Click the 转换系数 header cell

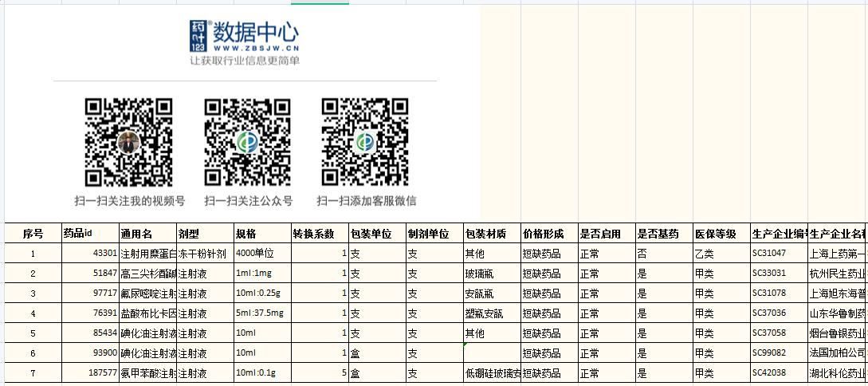click(x=320, y=234)
